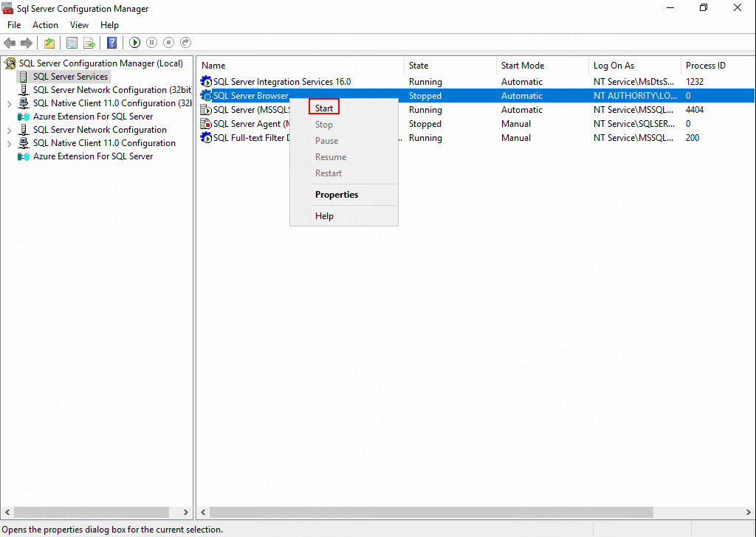Click "Automatic" start mode of SQL Server (MSSQL) row

(x=522, y=110)
